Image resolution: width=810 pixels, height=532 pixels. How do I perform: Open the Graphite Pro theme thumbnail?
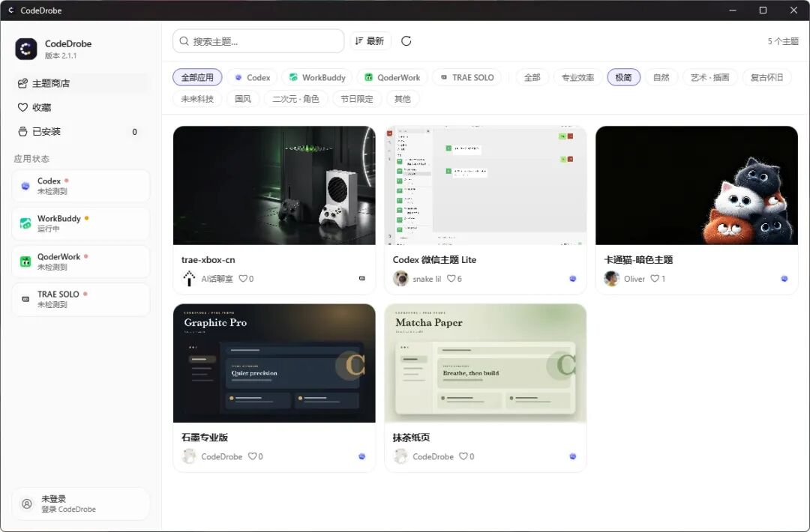pyautogui.click(x=274, y=363)
